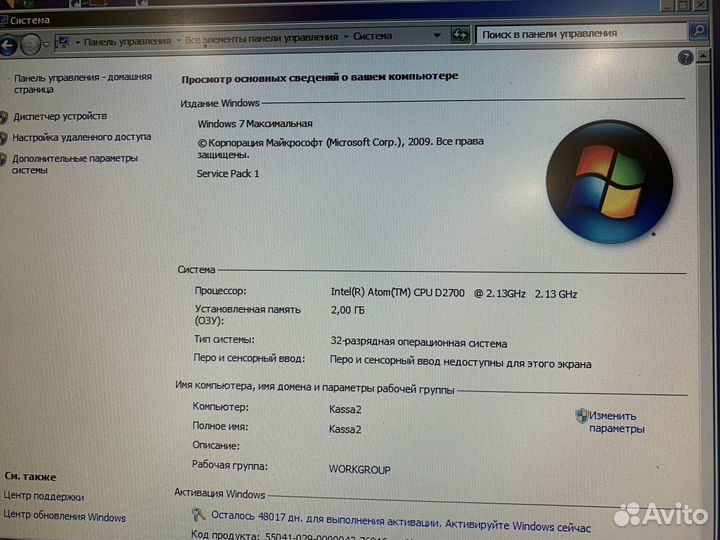Click the scrollbar up arrow
Viewport: 720px width, 540px height.
pos(703,56)
